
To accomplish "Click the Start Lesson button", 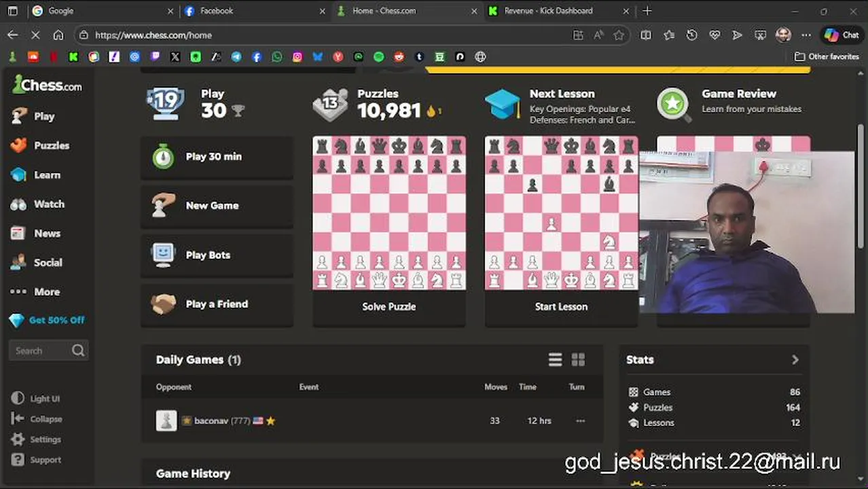I will (x=561, y=307).
